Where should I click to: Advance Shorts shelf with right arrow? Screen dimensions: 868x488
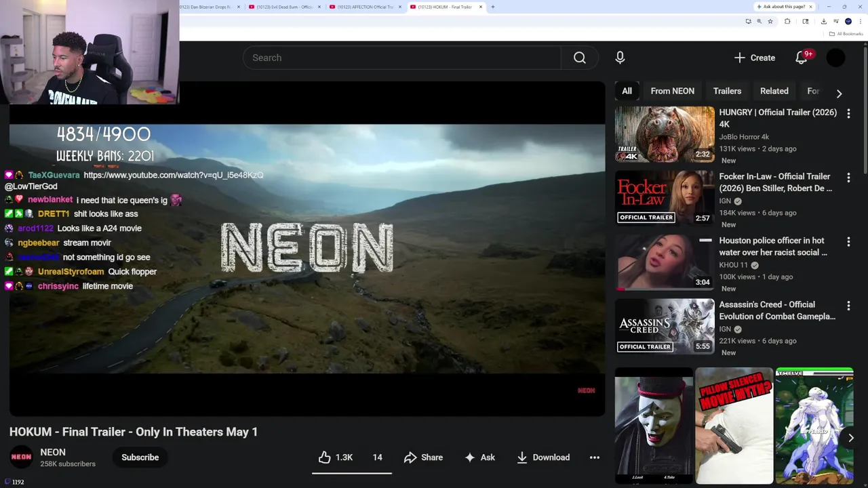[850, 438]
